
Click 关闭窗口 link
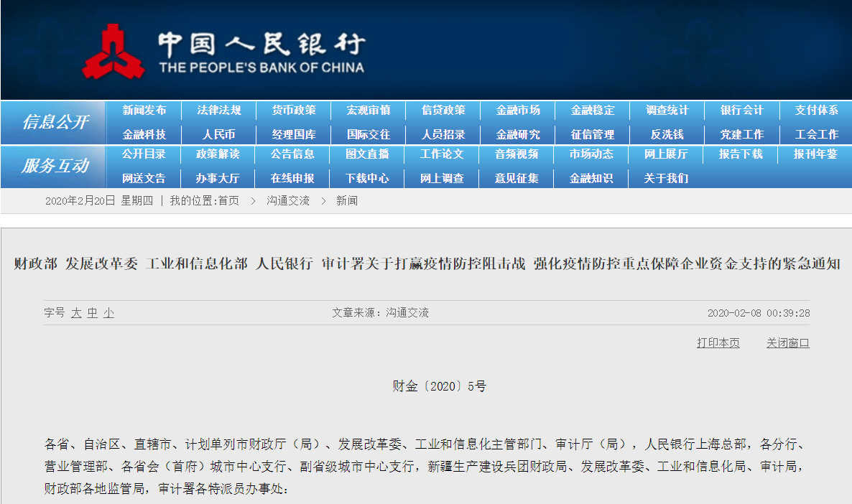pos(787,343)
